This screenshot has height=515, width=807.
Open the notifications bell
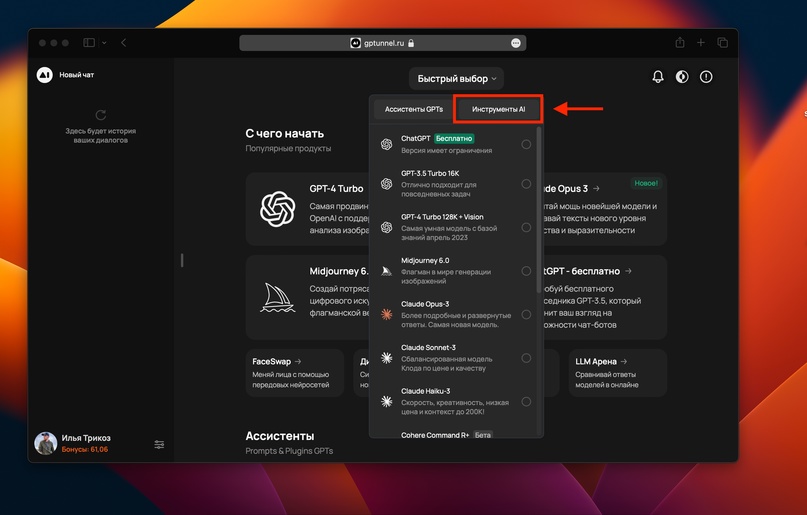[658, 77]
